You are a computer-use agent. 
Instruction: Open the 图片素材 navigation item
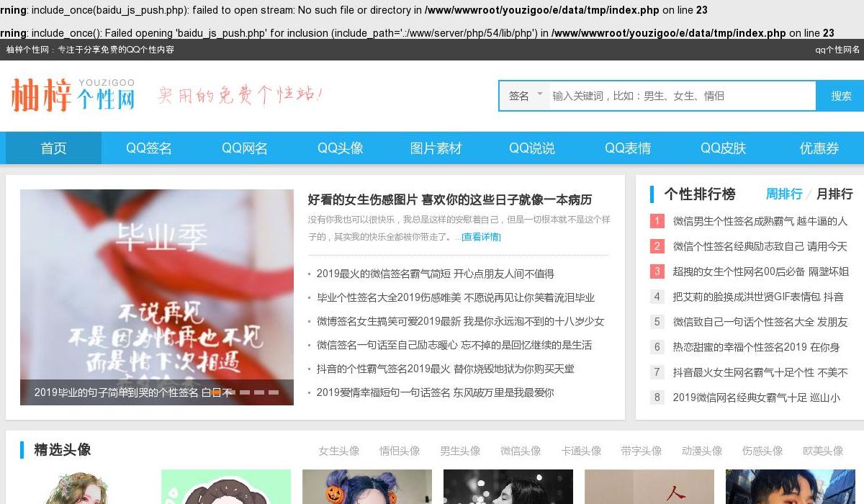[436, 148]
